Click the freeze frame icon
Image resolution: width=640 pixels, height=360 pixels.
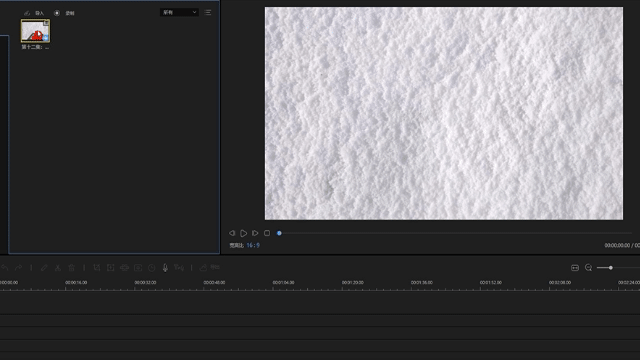(x=138, y=268)
